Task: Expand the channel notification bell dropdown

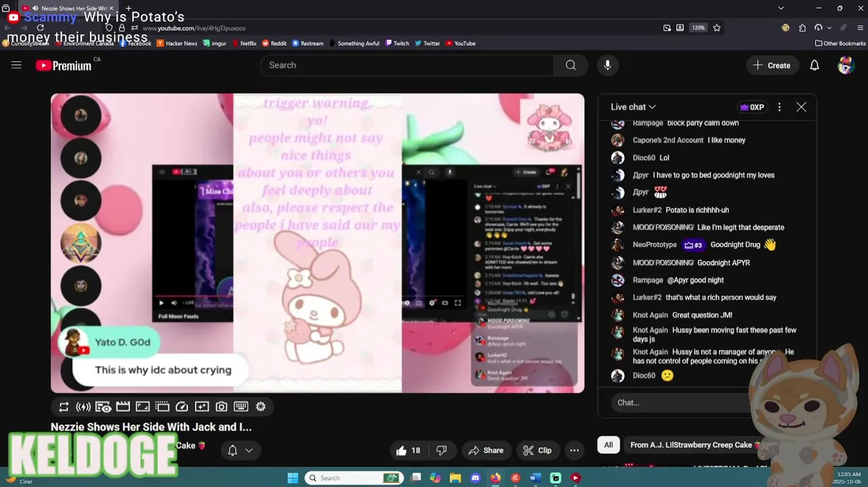Action: [x=239, y=450]
